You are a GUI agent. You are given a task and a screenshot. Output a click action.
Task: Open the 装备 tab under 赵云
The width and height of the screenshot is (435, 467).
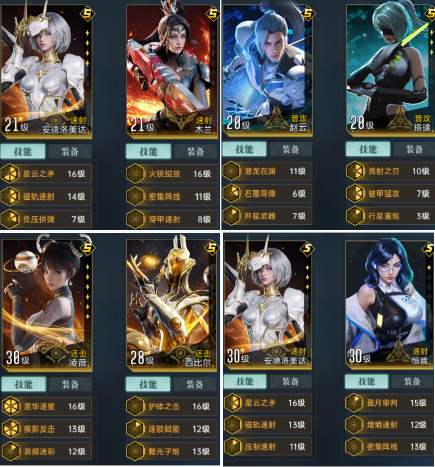tap(290, 149)
